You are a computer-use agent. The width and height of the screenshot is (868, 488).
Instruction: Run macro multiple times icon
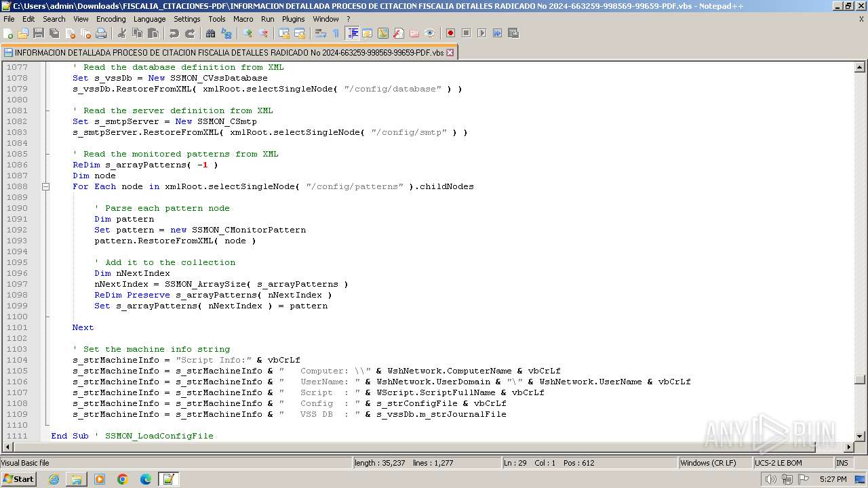(497, 33)
